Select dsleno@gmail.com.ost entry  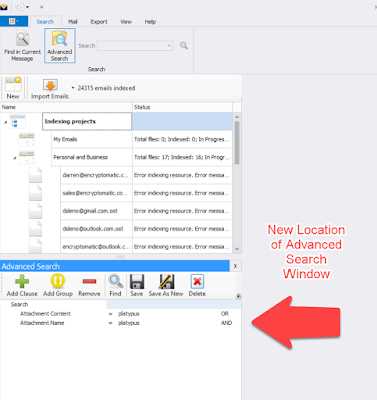point(96,211)
